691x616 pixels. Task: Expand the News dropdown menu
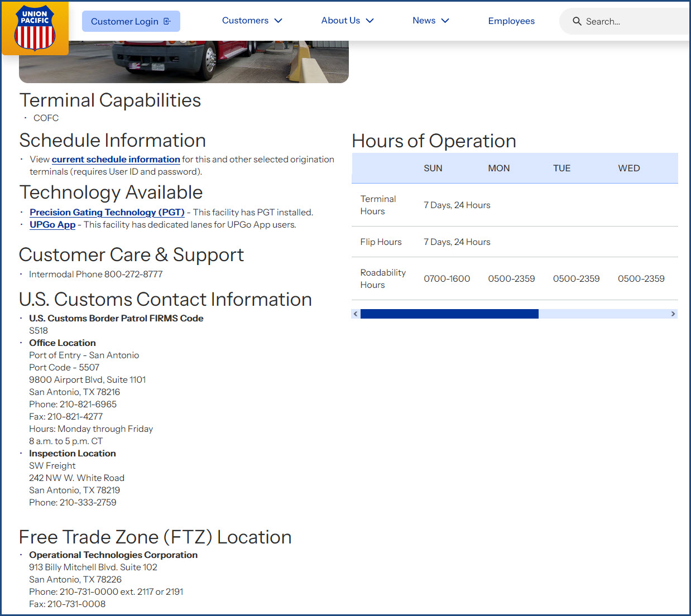coord(430,21)
